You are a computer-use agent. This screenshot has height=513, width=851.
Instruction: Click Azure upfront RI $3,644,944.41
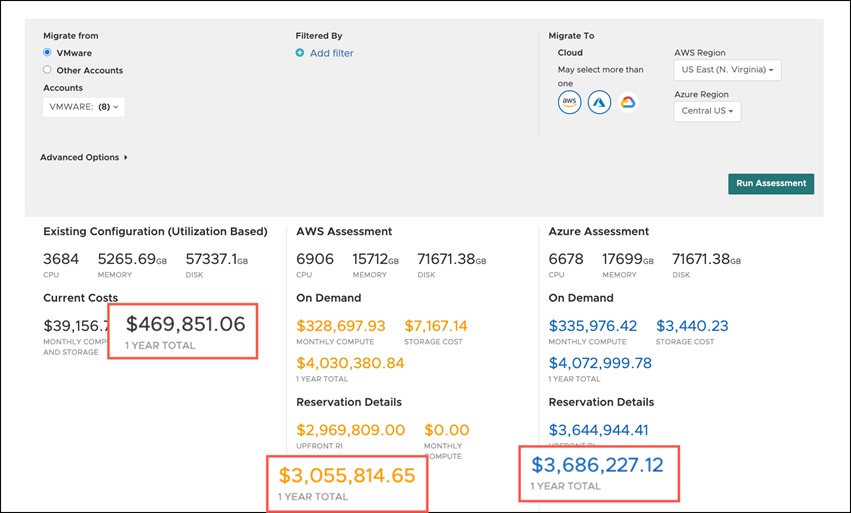(x=598, y=430)
